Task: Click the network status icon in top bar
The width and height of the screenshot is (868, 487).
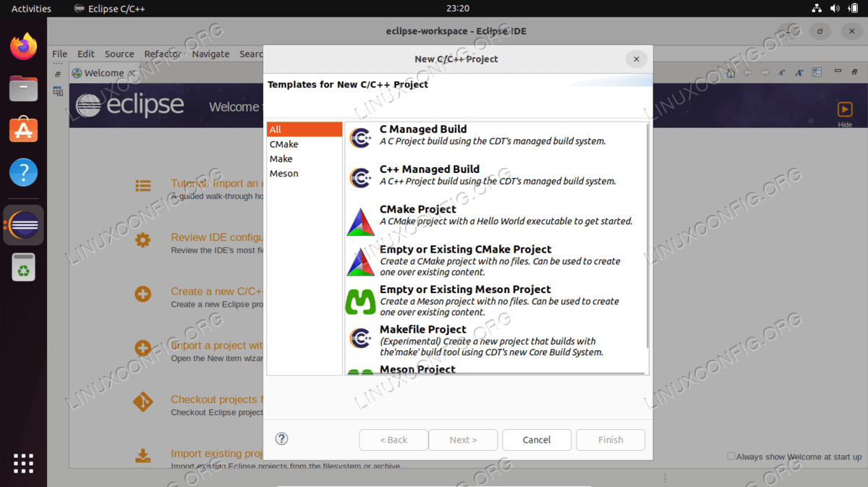Action: pyautogui.click(x=817, y=9)
